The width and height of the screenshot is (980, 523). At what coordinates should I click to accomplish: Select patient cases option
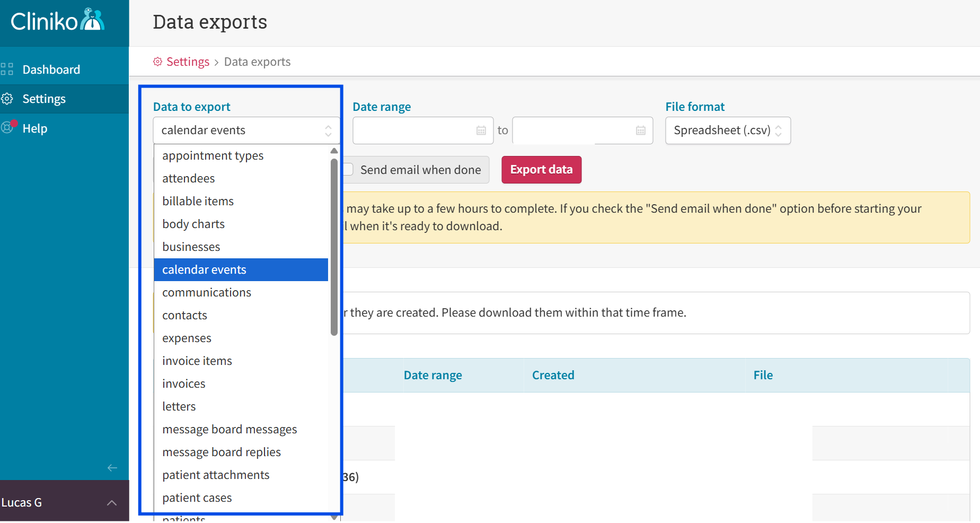[x=241, y=498]
